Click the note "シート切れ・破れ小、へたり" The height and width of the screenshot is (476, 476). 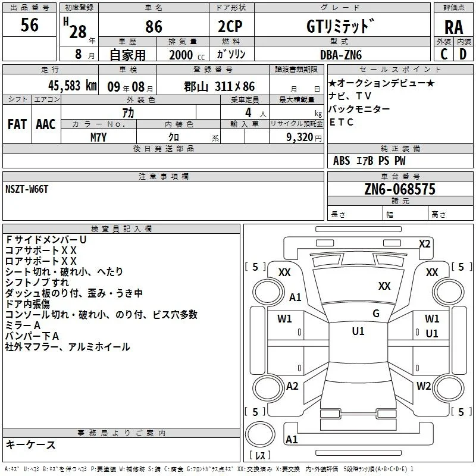[64, 272]
